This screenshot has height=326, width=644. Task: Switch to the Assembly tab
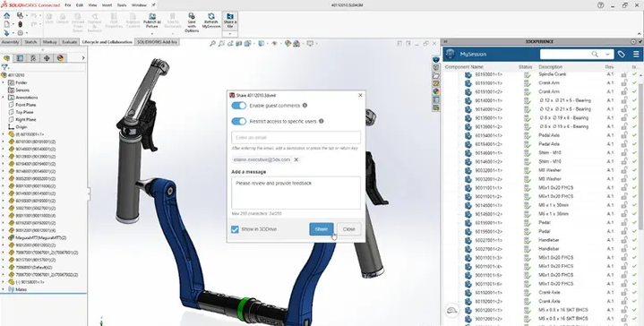pos(10,42)
